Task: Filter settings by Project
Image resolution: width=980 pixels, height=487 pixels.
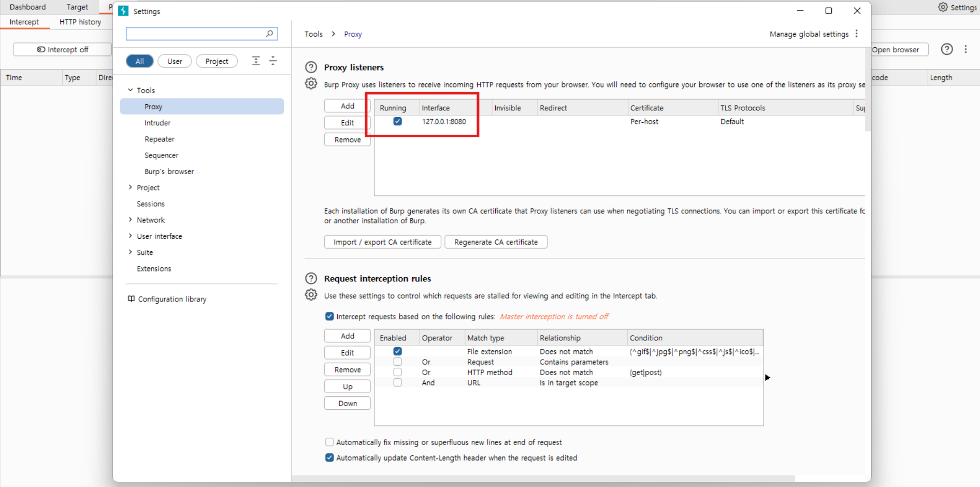Action: tap(217, 61)
